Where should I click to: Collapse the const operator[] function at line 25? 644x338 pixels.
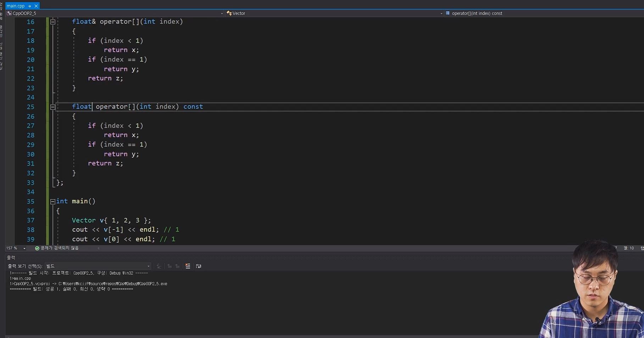click(x=53, y=107)
